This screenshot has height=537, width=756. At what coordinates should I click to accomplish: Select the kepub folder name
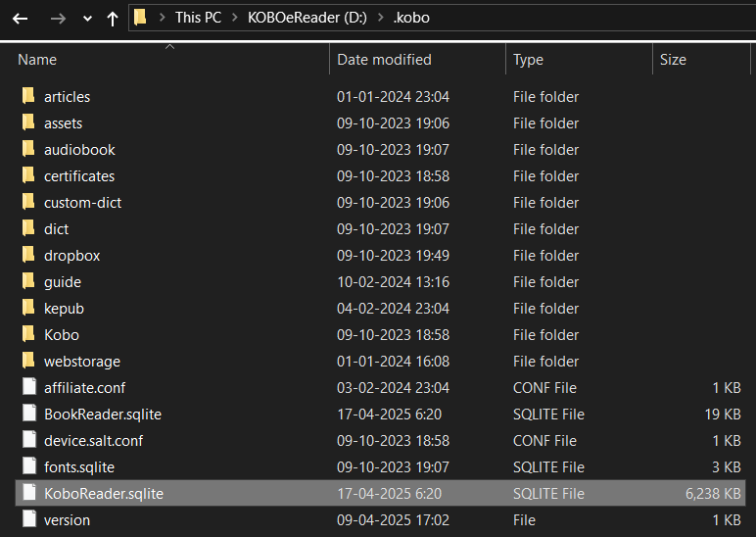(64, 309)
